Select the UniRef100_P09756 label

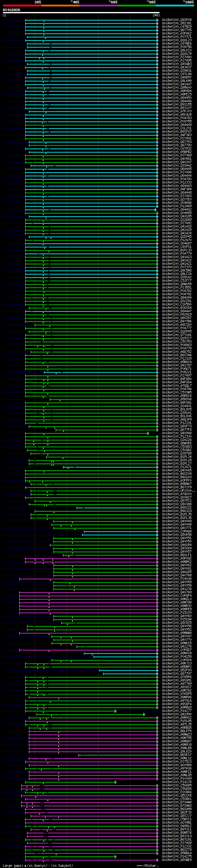(x=177, y=47)
